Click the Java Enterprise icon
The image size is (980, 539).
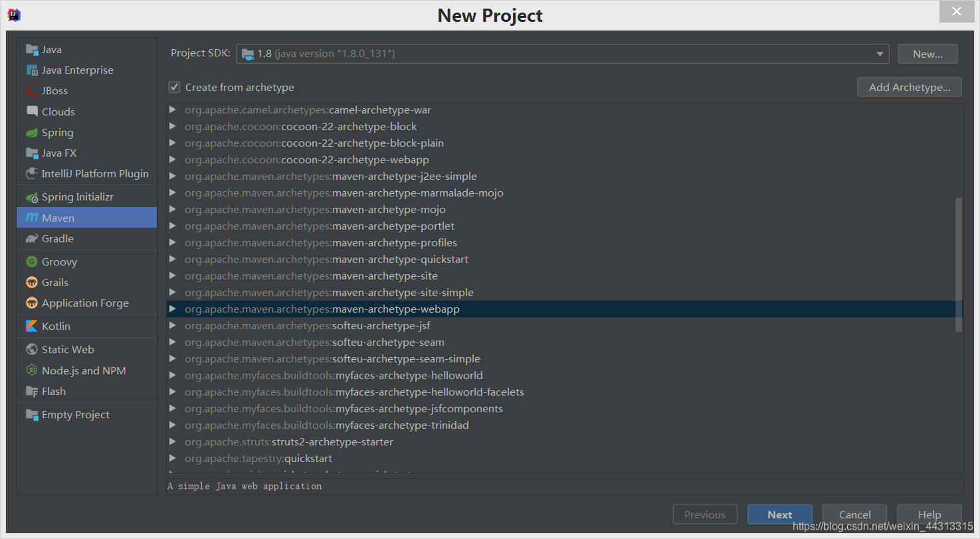click(x=32, y=70)
